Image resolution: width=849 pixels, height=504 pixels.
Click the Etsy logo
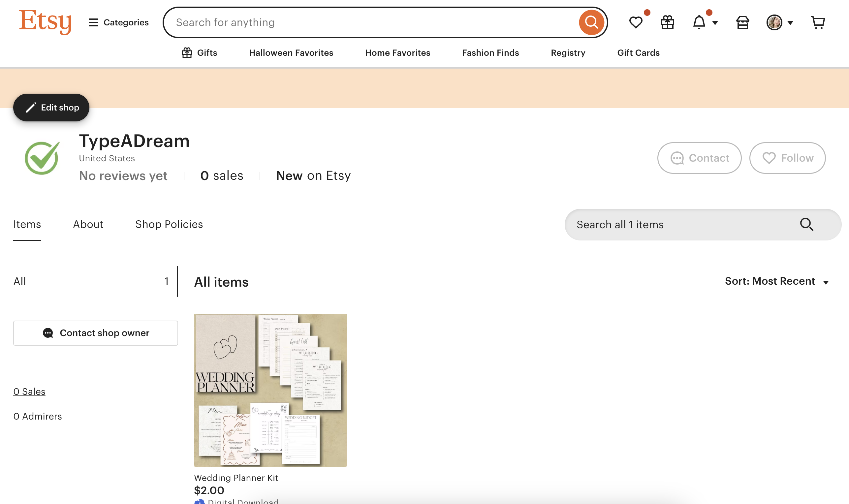pyautogui.click(x=45, y=21)
